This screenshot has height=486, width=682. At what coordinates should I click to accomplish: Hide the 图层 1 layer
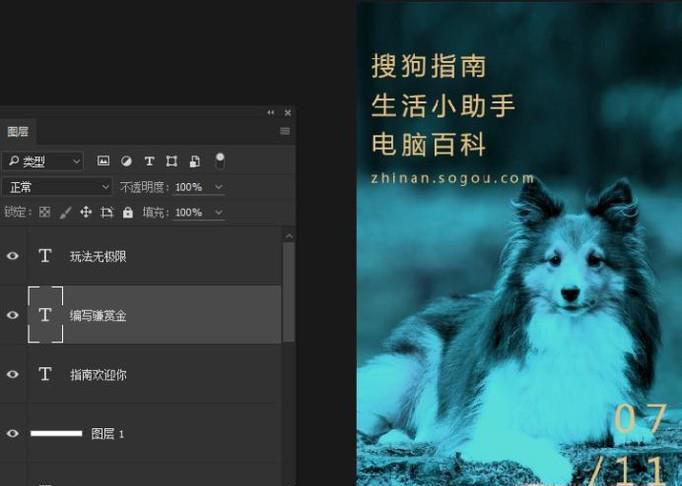pos(13,433)
